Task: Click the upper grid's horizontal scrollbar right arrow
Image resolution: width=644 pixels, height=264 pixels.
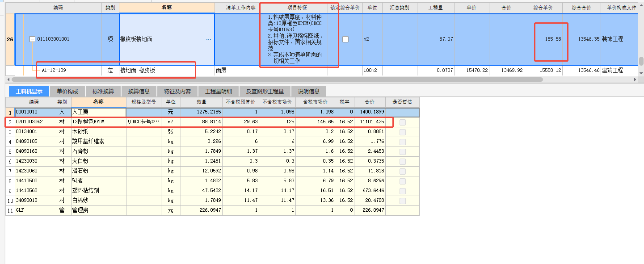Action: coord(636,80)
